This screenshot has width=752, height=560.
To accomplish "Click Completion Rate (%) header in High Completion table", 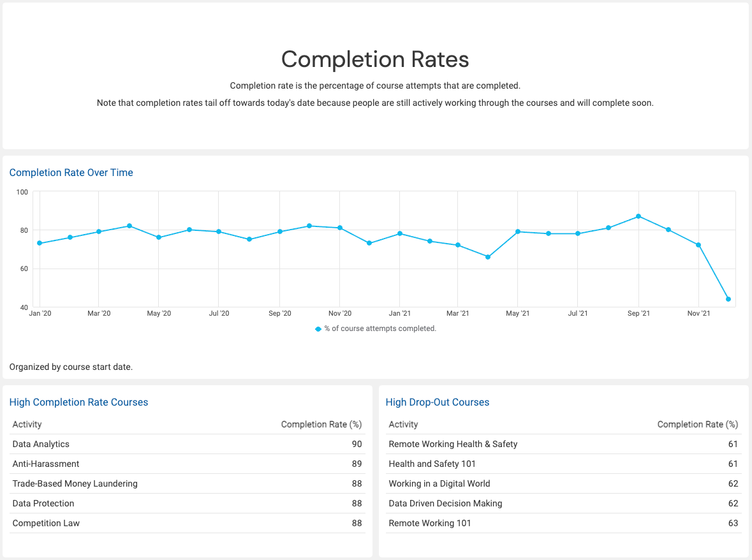I will (x=321, y=424).
